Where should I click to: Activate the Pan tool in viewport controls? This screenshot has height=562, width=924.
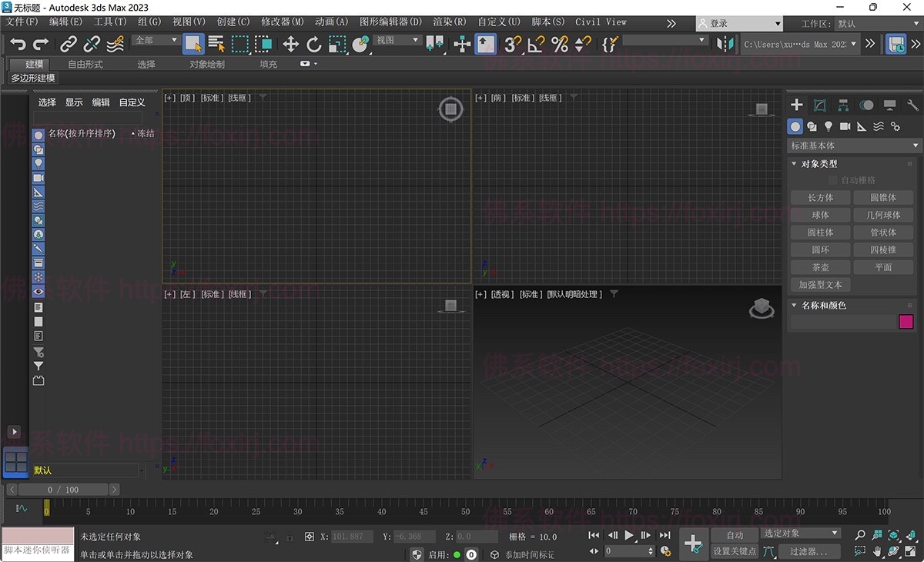(877, 551)
